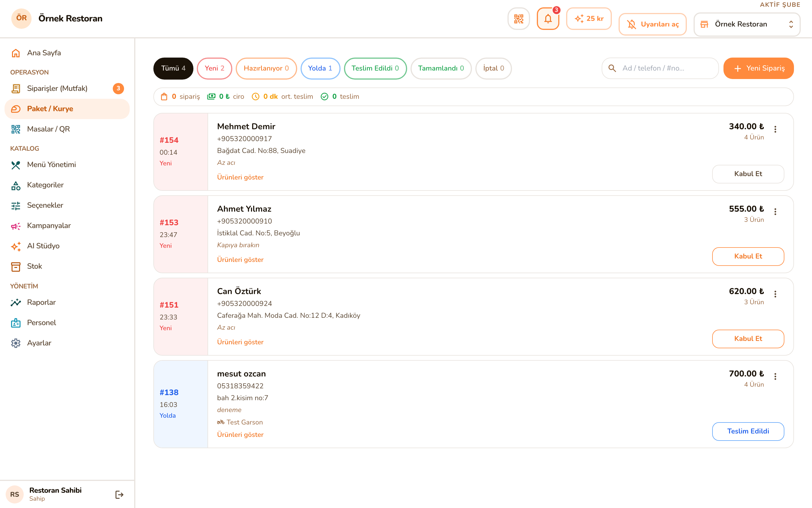Accept order #151 with Kabul Et

click(x=748, y=339)
